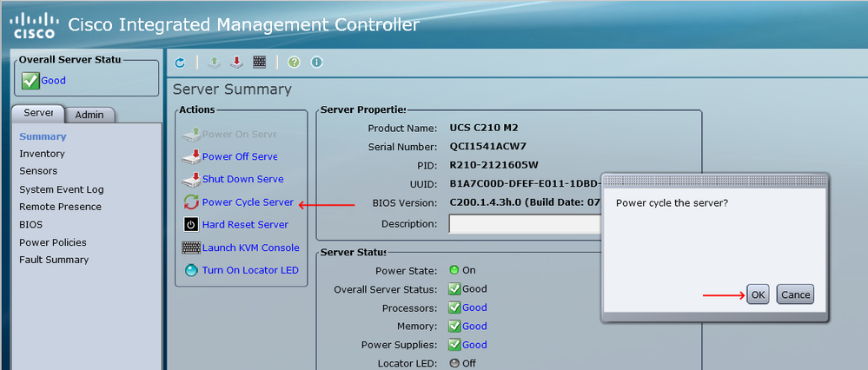Open Power Policies
Image resolution: width=868 pixels, height=370 pixels.
click(53, 242)
